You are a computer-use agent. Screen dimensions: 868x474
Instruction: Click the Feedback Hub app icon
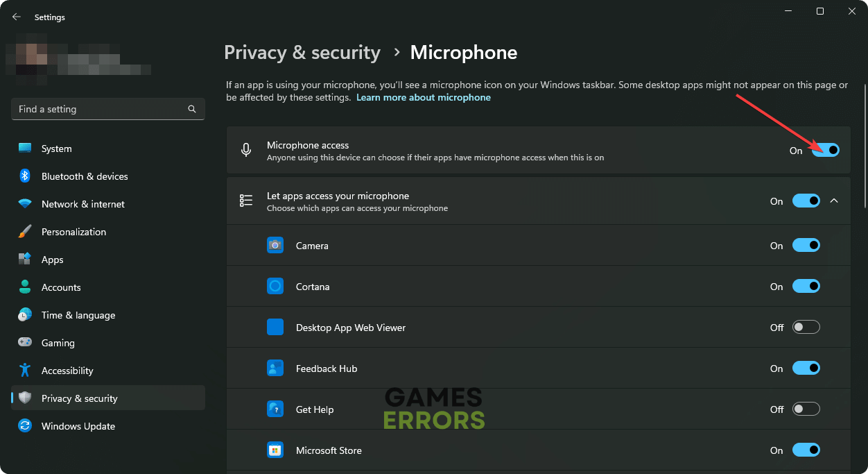pos(275,369)
